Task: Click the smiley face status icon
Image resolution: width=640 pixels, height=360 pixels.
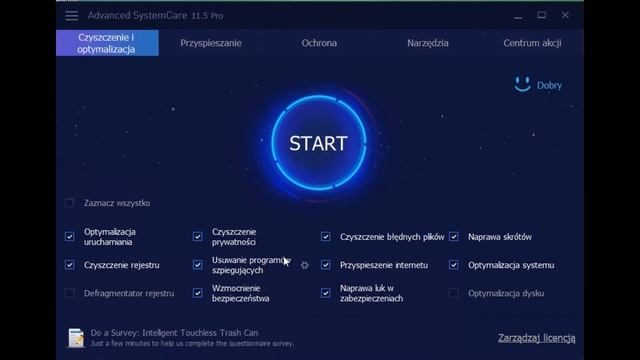Action: [x=522, y=84]
